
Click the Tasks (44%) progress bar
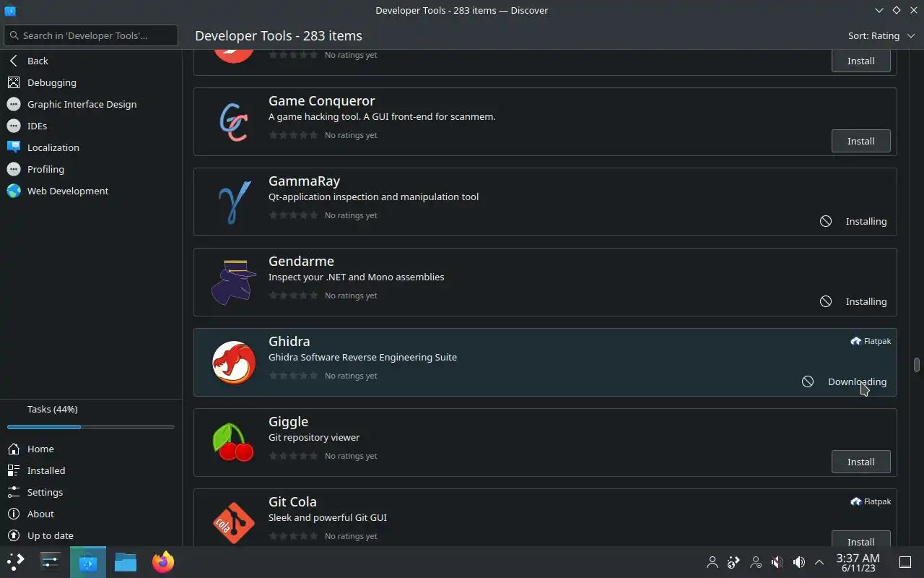(91, 427)
